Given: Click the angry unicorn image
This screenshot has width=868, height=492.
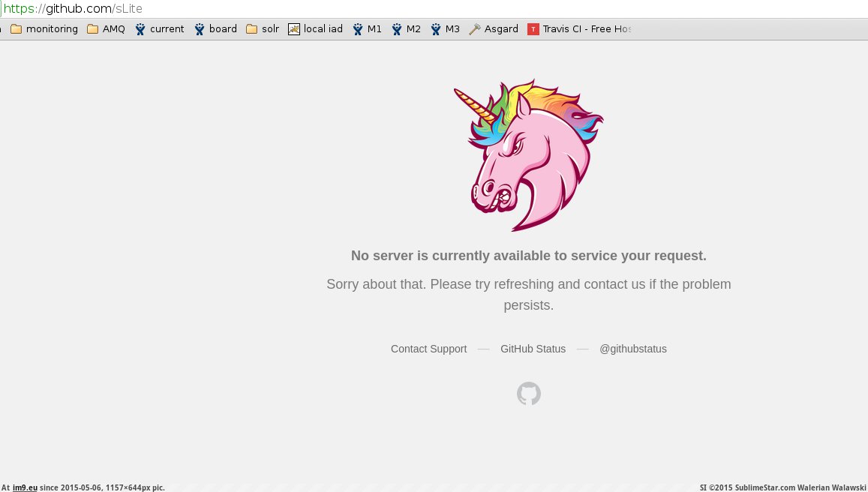Looking at the screenshot, I should click(529, 155).
